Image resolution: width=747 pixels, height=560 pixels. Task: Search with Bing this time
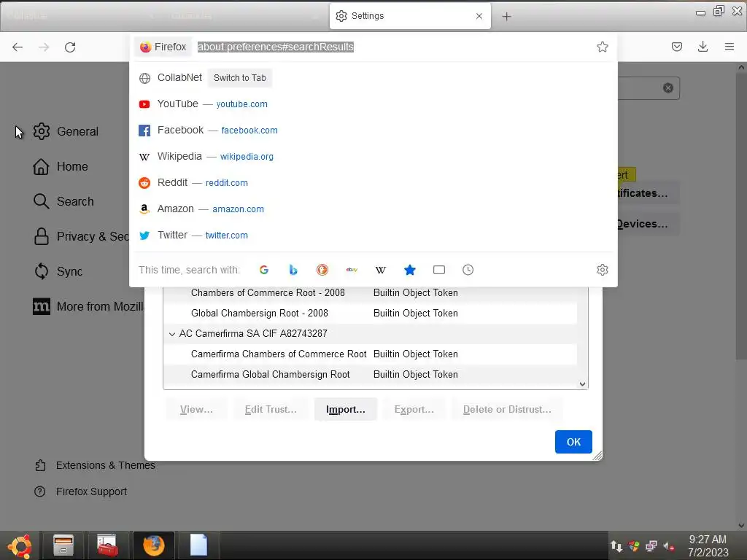point(293,270)
